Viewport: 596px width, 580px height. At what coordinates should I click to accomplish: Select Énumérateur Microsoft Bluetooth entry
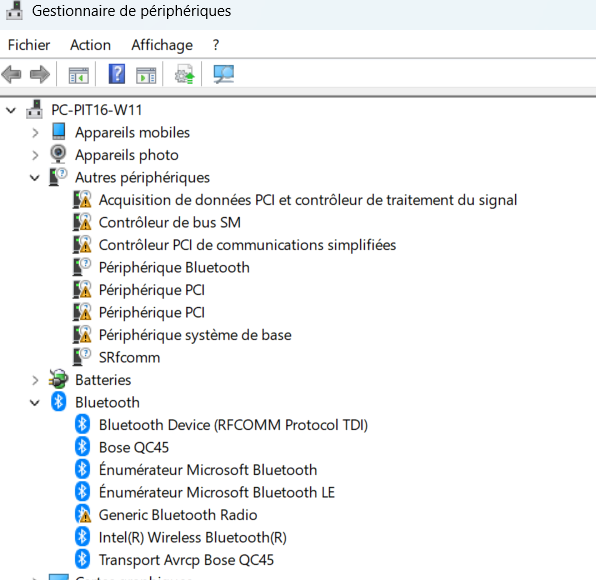pyautogui.click(x=208, y=470)
